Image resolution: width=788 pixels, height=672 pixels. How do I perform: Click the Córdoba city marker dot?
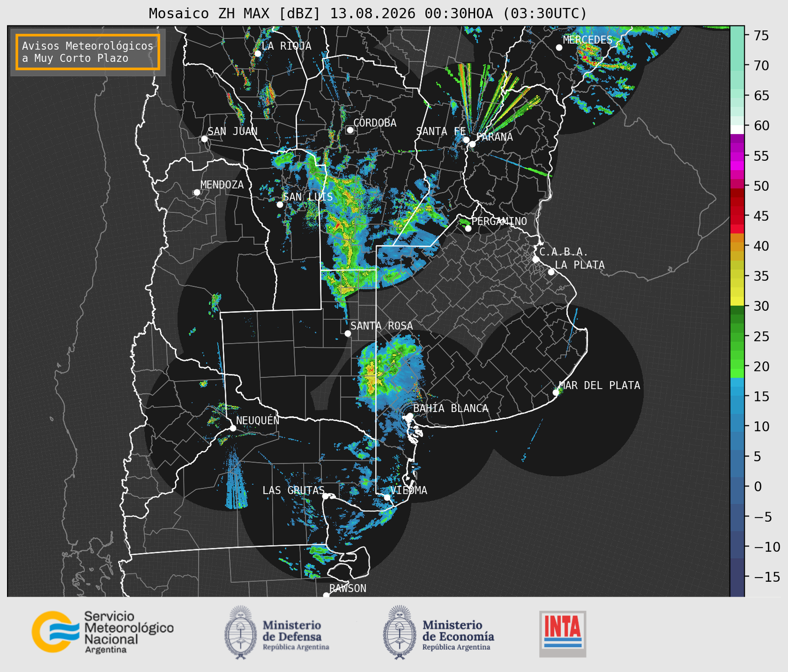point(350,130)
